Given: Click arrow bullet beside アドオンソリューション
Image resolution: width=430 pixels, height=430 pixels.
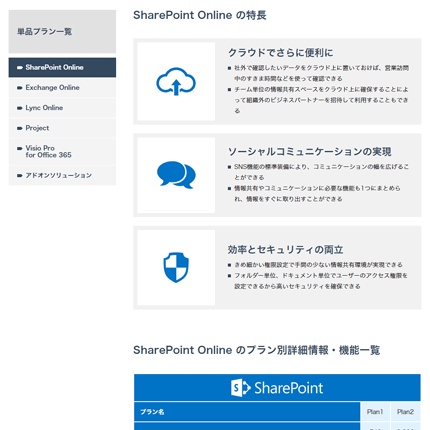Looking at the screenshot, I should pyautogui.click(x=20, y=175).
